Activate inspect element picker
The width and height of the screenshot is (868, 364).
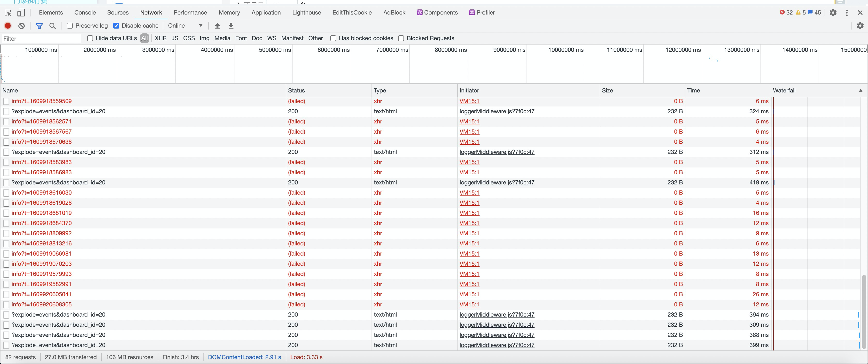tap(8, 12)
